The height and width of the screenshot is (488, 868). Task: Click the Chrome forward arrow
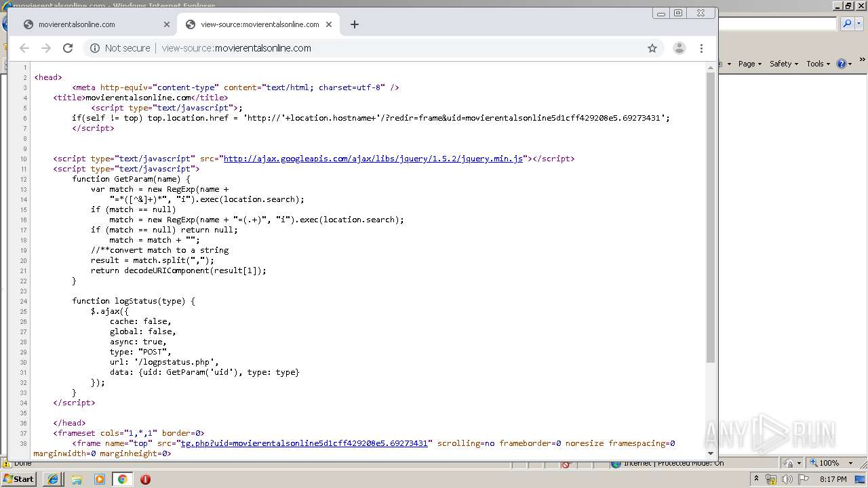[x=46, y=48]
